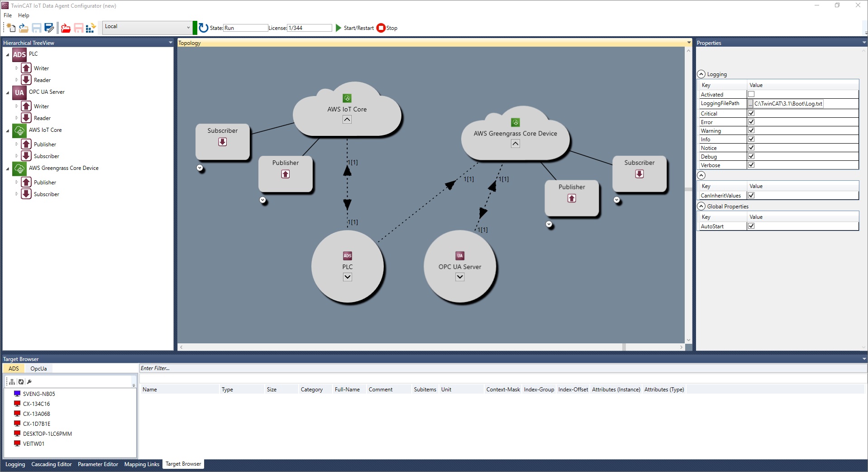Click up-arrow icon on Greengrass Publisher node
868x472 pixels.
click(572, 198)
